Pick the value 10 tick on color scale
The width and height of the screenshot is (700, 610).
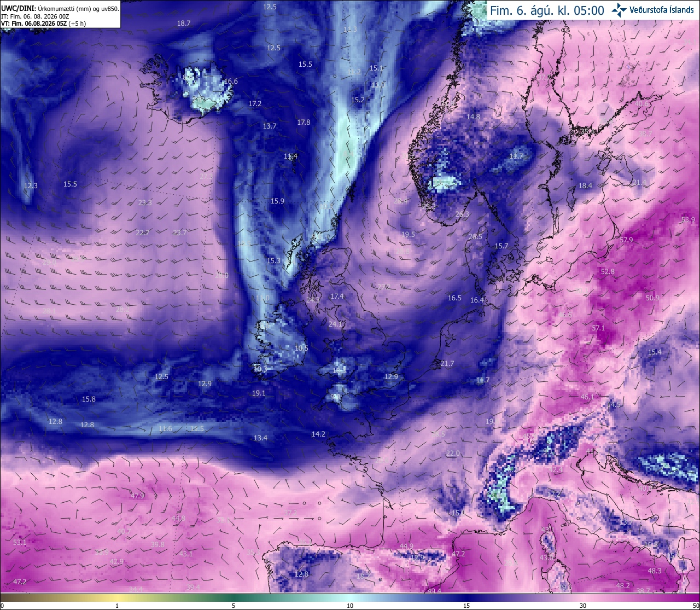point(350,606)
